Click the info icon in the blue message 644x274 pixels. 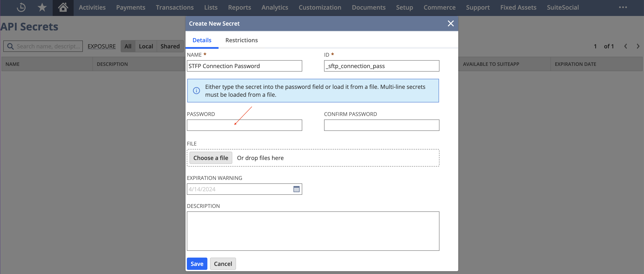[x=196, y=91]
